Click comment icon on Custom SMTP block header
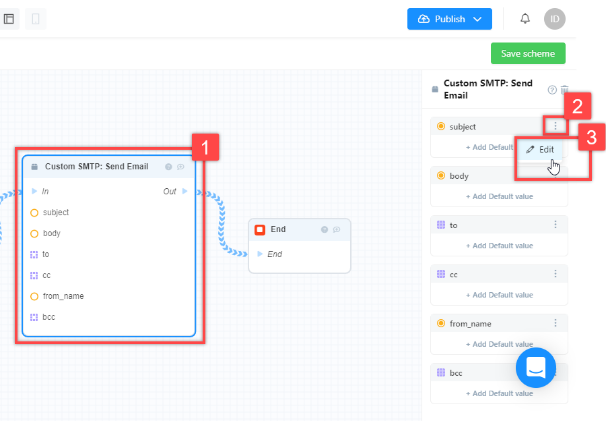The width and height of the screenshot is (606, 421). [x=180, y=167]
